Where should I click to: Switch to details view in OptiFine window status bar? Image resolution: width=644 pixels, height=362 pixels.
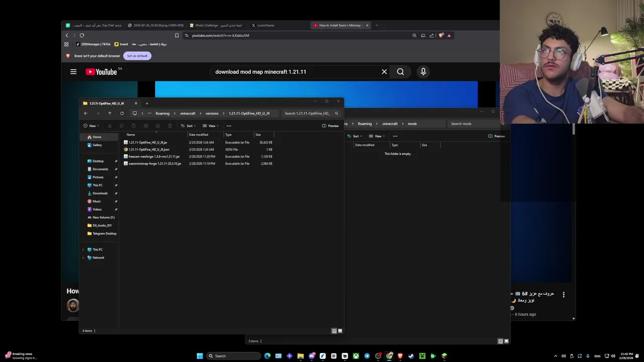(334, 331)
